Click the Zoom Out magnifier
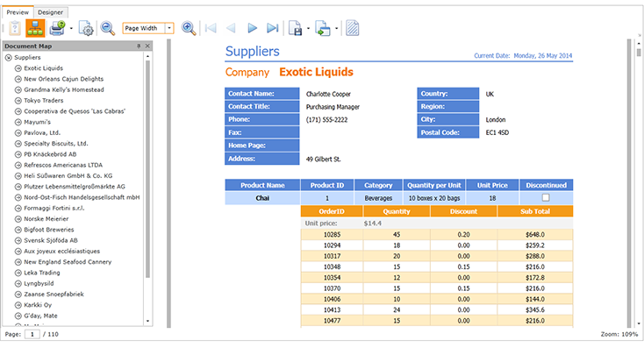 108,28
